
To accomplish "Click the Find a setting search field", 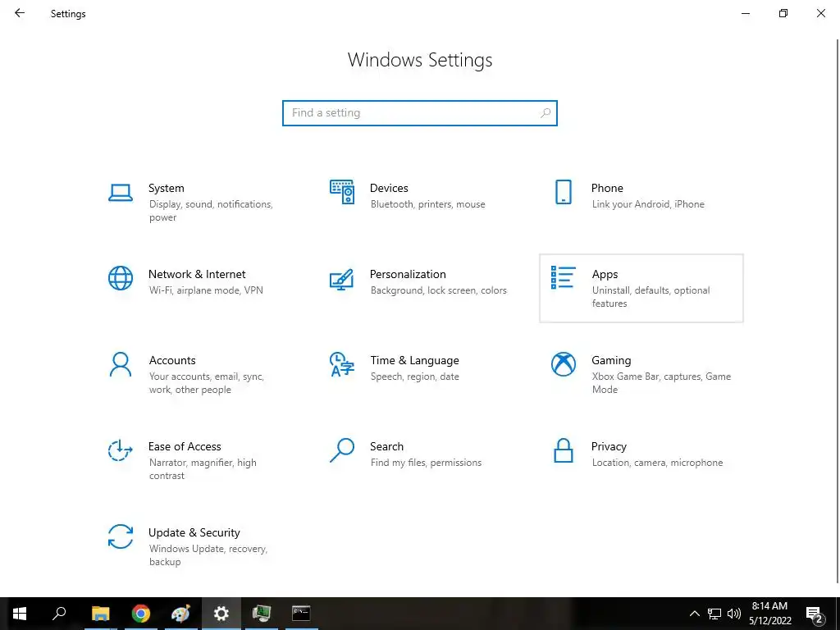I will [419, 113].
